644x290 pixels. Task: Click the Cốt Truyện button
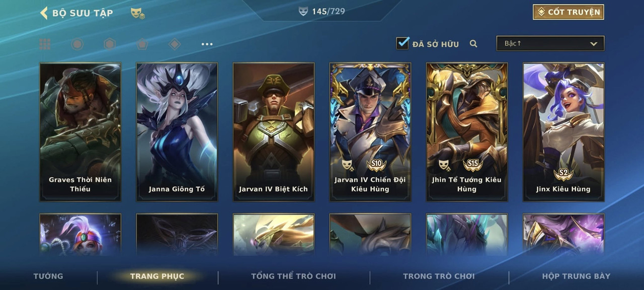569,12
